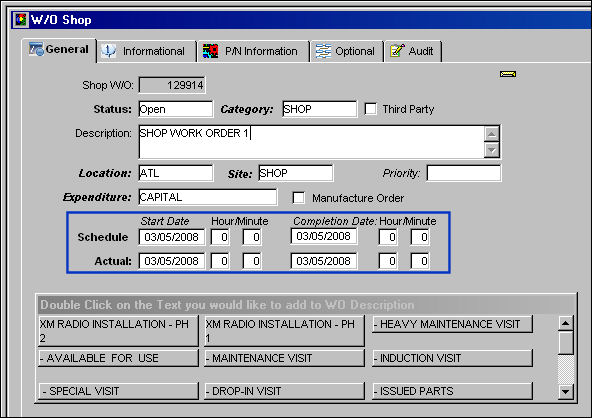Click the Actual start Hour field
Screen dimensions: 592x418
pos(220,261)
